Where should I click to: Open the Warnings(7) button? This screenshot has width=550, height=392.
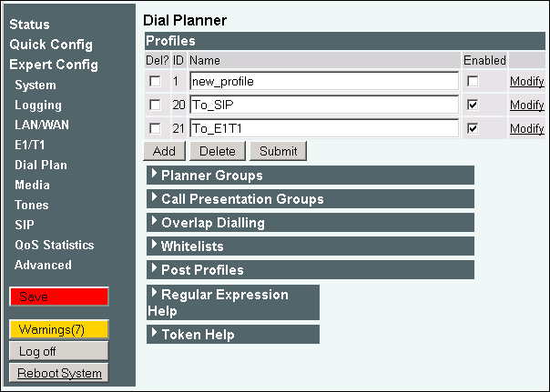tap(58, 328)
